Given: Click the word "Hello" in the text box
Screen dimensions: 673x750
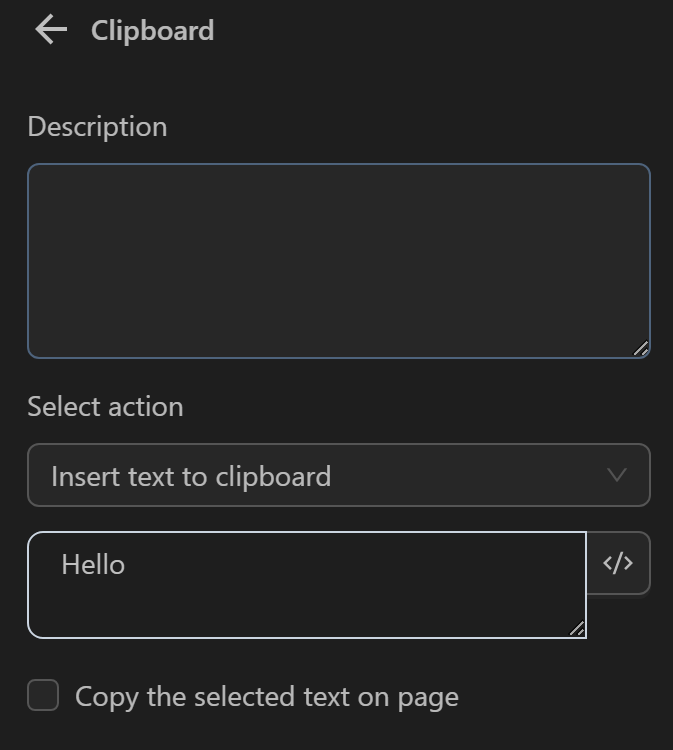Looking at the screenshot, I should click(93, 565).
